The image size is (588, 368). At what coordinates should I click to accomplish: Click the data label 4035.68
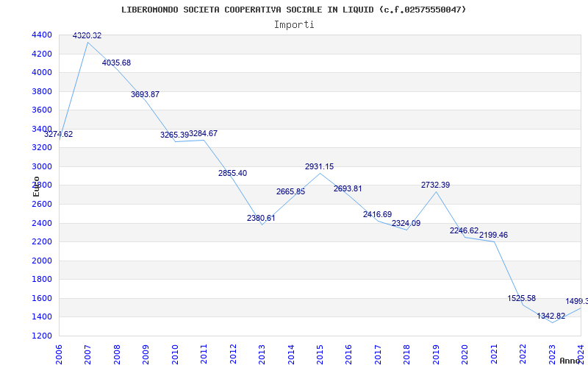pos(116,63)
